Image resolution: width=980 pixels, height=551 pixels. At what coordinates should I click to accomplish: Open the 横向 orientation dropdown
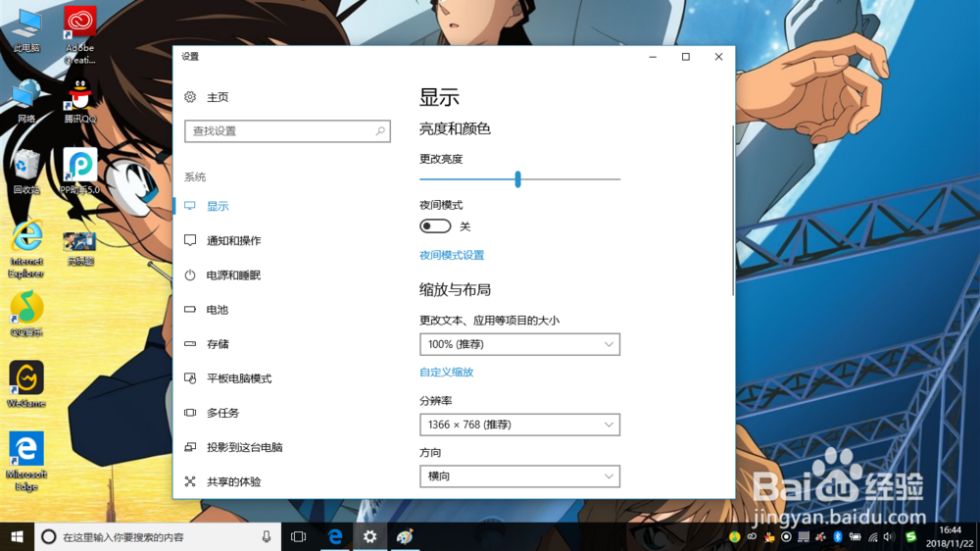[x=519, y=476]
